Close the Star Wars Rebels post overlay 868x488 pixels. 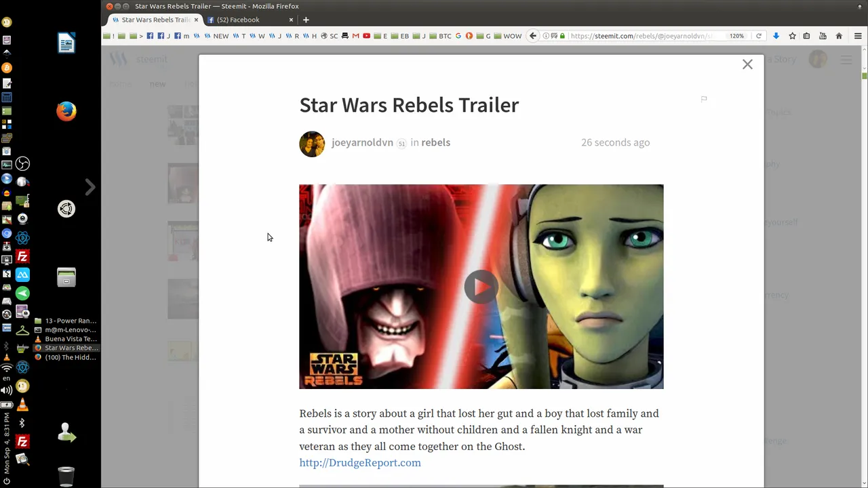pyautogui.click(x=747, y=64)
